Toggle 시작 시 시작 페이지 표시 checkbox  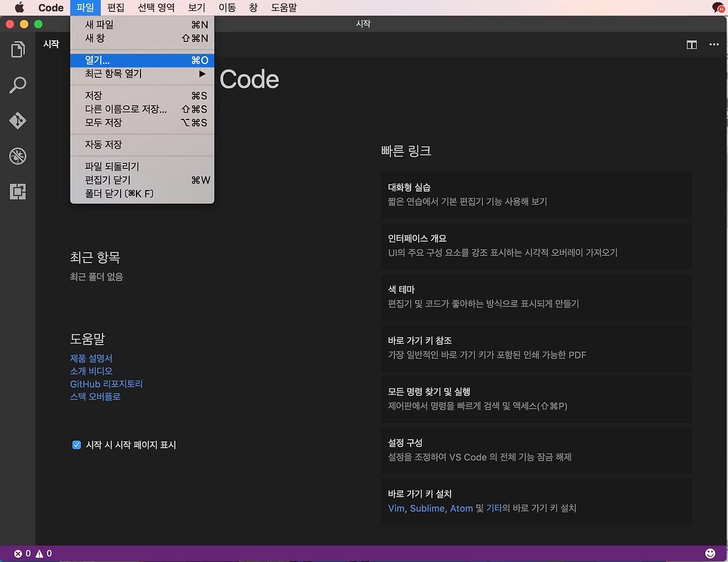[x=77, y=445]
